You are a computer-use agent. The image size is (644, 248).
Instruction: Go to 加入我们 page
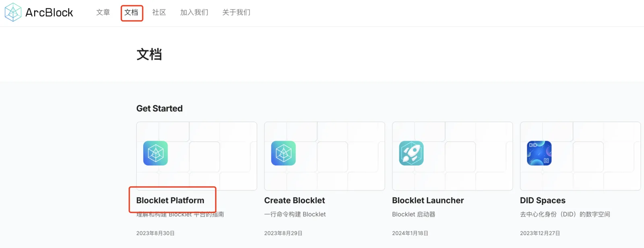pos(194,13)
